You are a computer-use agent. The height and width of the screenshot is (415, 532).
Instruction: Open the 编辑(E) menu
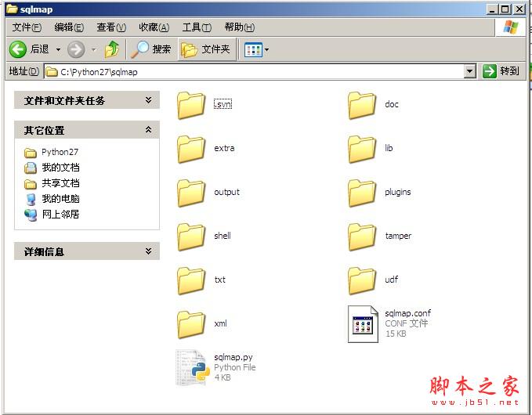pos(69,27)
